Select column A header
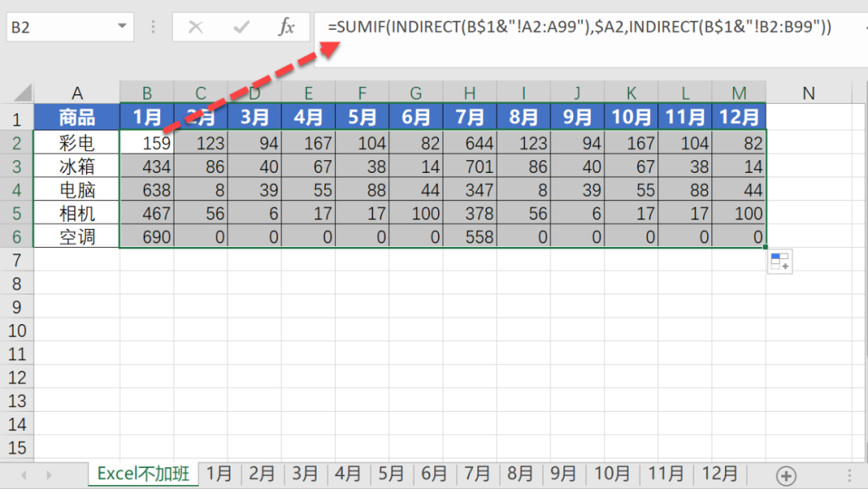This screenshot has width=868, height=489. tap(77, 92)
